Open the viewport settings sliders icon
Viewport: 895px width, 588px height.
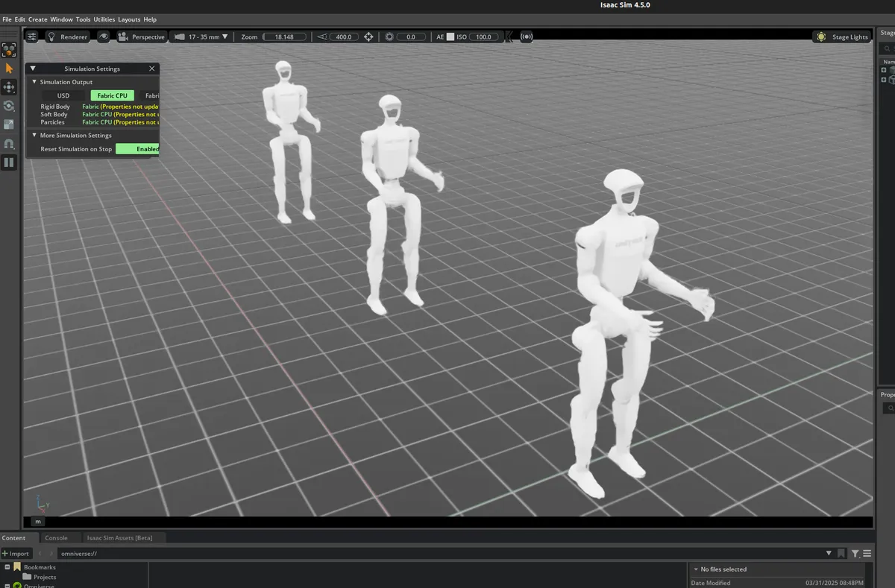(32, 37)
